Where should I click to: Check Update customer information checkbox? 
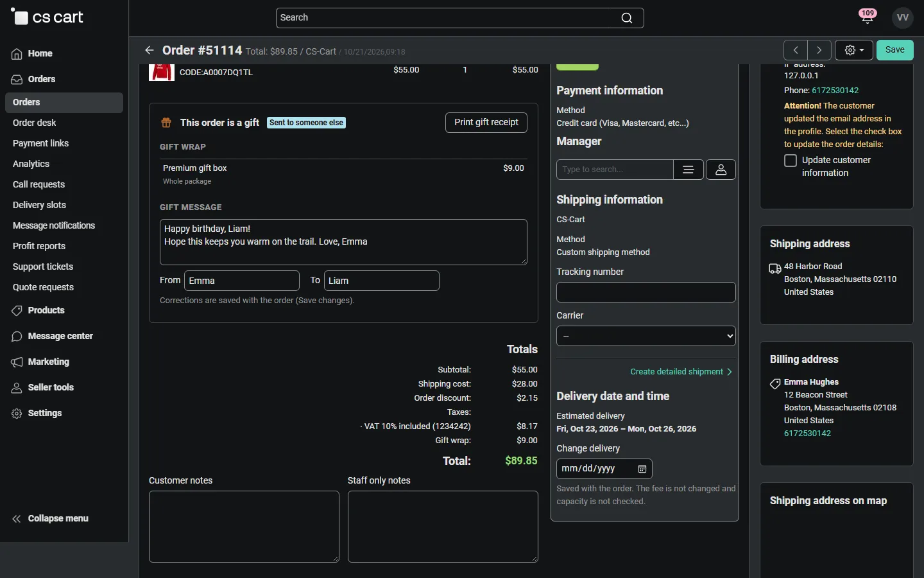(791, 161)
